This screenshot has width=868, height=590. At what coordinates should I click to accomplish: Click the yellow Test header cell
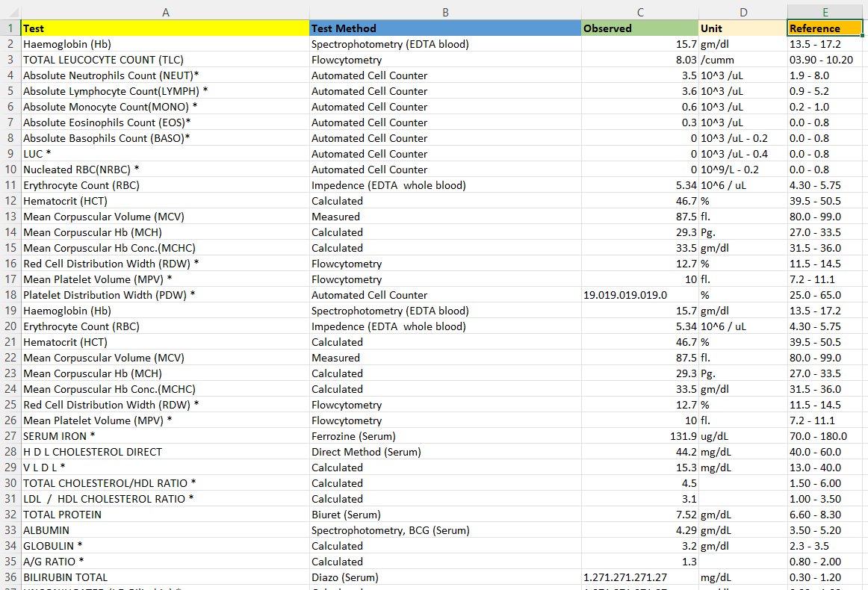166,28
